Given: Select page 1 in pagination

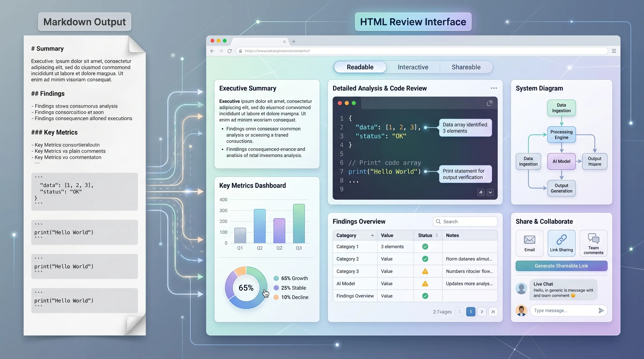Looking at the screenshot, I should click(471, 312).
